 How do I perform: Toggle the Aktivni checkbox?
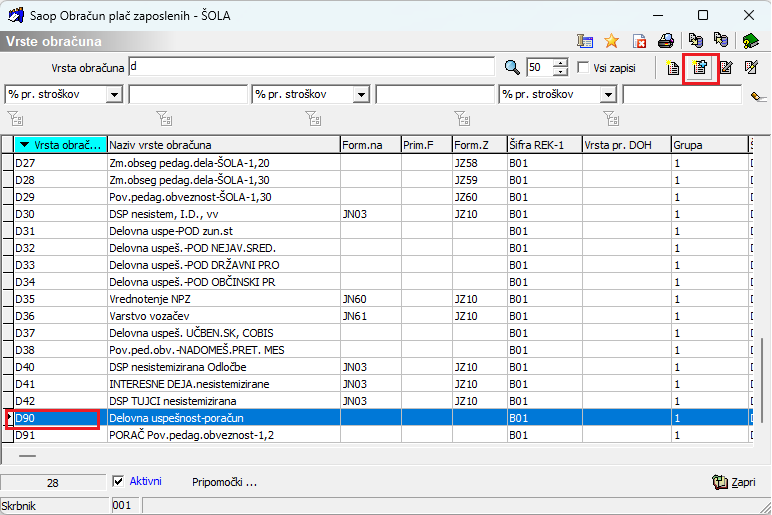(x=118, y=481)
